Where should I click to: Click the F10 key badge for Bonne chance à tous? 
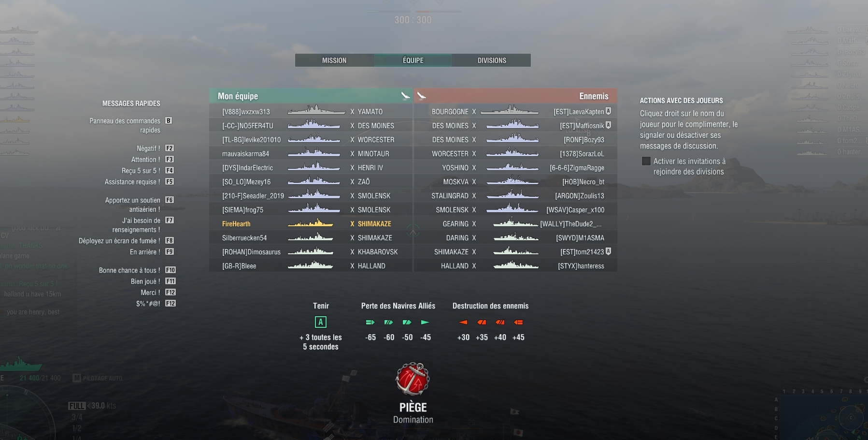(x=170, y=270)
